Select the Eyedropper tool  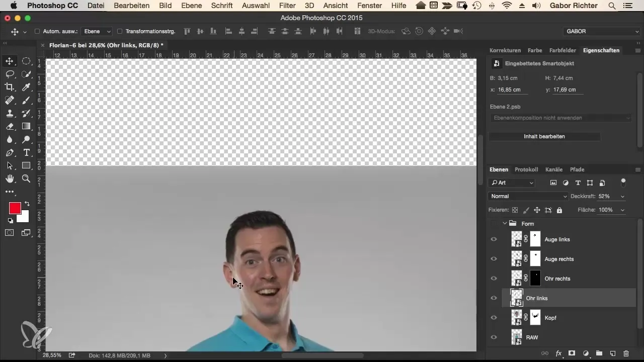pos(26,87)
